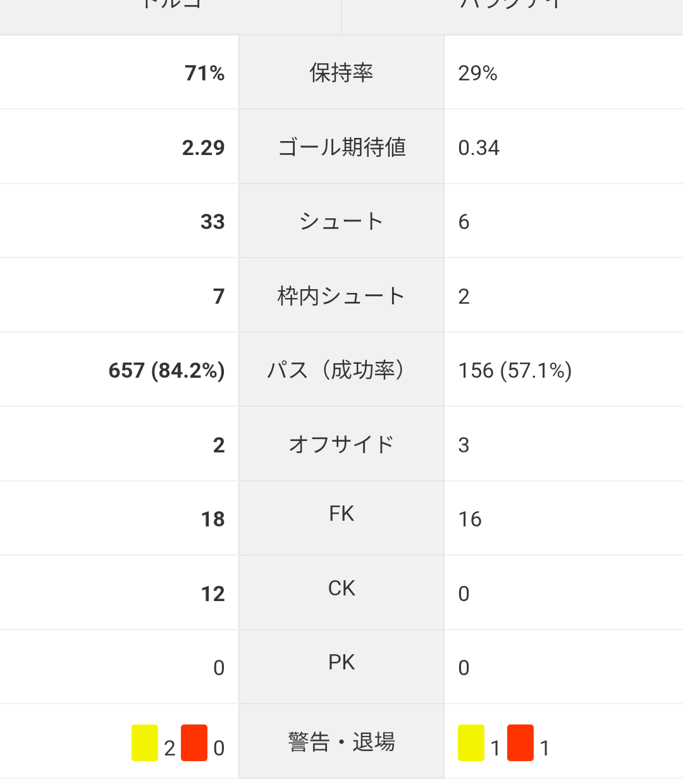The image size is (683, 784).
Task: Select the オフサイド row label
Action: tap(341, 444)
